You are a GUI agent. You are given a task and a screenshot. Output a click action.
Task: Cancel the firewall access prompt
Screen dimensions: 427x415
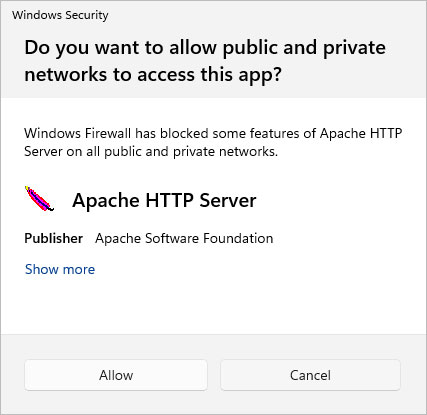pos(310,375)
